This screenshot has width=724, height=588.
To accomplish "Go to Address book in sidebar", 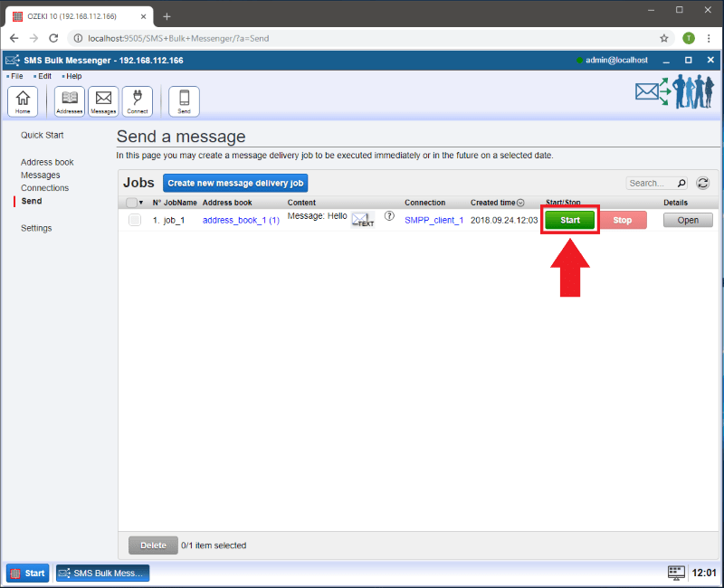I will 47,162.
